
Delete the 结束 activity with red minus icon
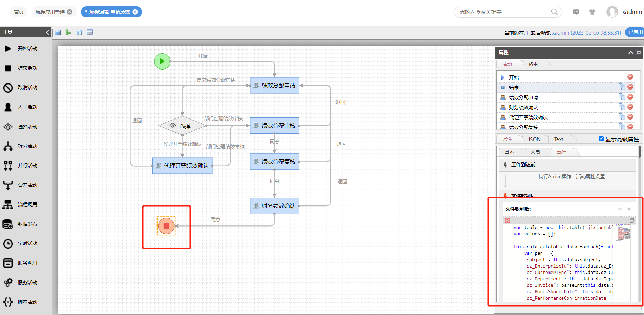click(630, 87)
